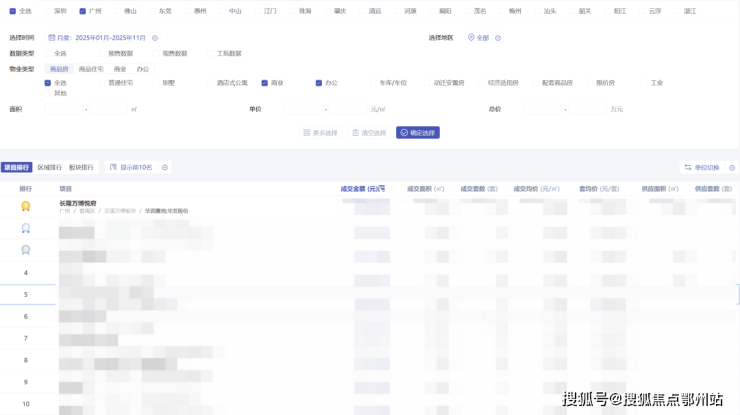Click the minimum 面积 input field
This screenshot has width=740, height=415.
click(x=64, y=109)
